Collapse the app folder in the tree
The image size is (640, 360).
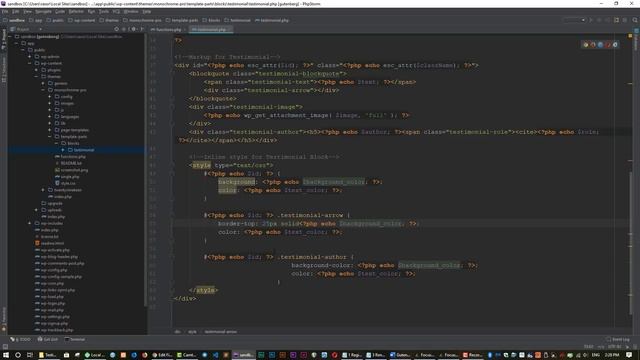coord(17,43)
